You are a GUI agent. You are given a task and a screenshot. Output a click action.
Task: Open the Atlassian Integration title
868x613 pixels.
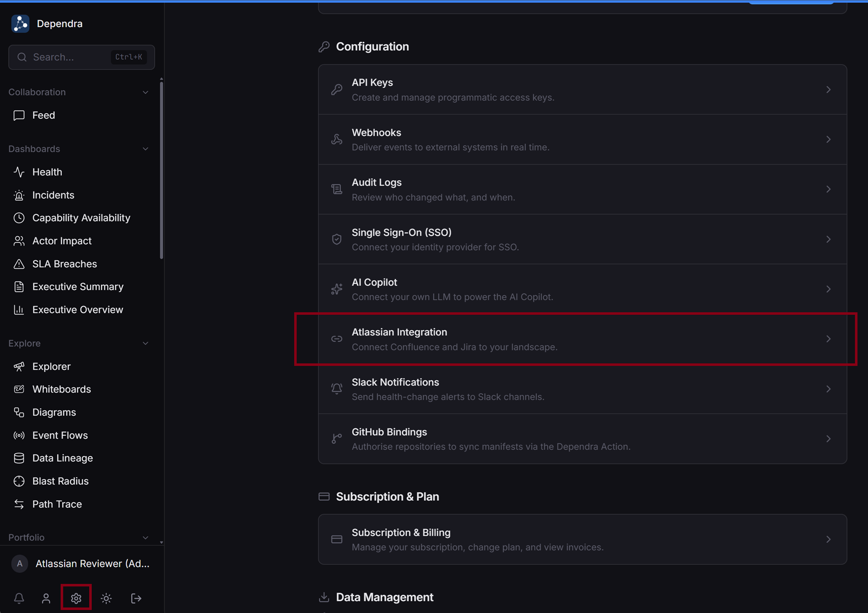pos(399,332)
